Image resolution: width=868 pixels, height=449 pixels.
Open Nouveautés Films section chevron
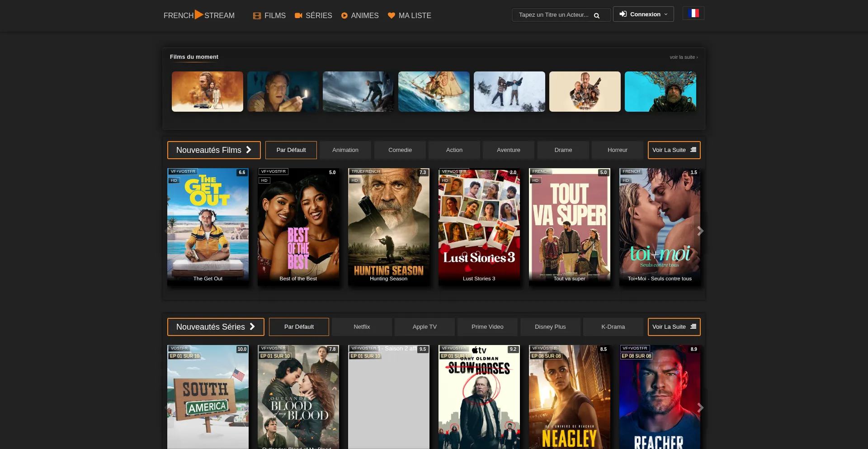click(249, 150)
